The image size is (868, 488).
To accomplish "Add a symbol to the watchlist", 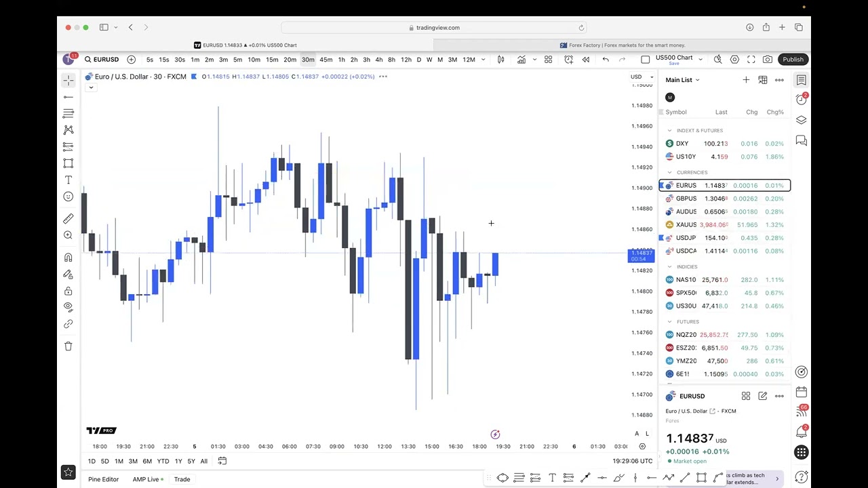I will point(746,80).
